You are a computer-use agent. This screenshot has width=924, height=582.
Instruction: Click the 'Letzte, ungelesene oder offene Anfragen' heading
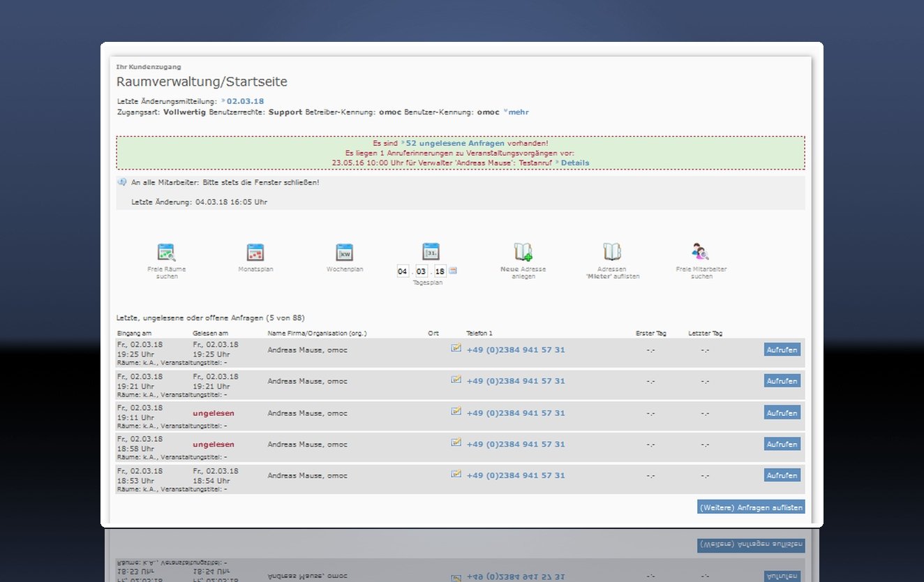tap(210, 318)
